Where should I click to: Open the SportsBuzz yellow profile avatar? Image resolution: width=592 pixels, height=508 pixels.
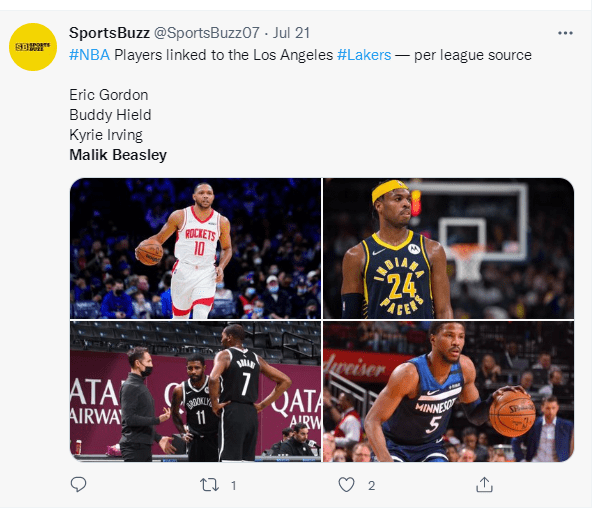(33, 47)
